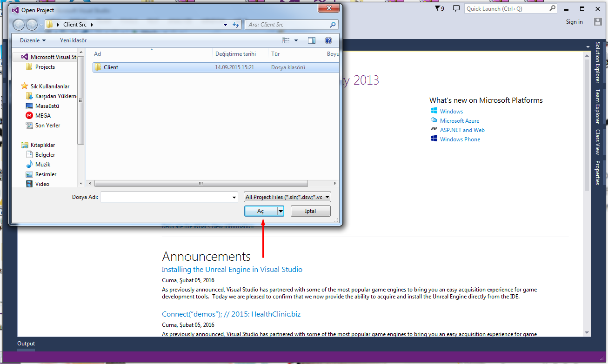Click the Client Src breadcrumb in address bar

pyautogui.click(x=75, y=25)
